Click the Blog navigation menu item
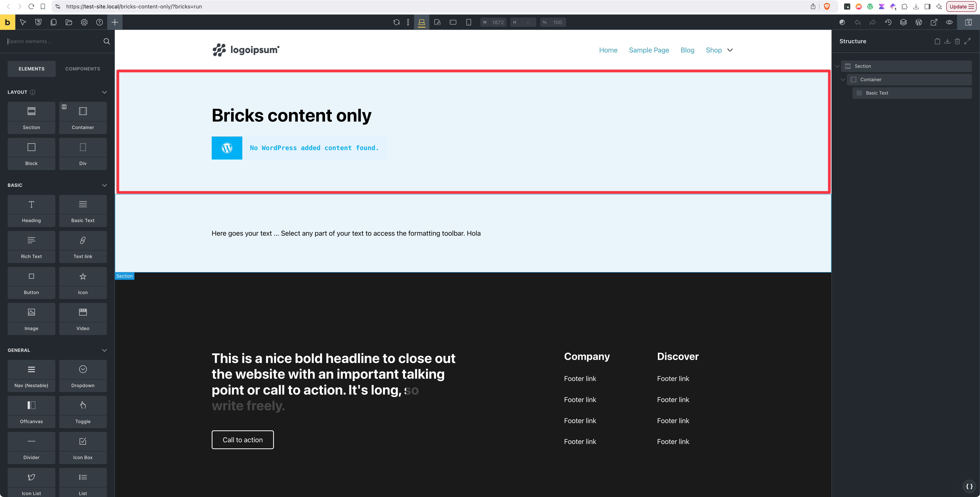Viewport: 980px width, 497px height. pos(687,50)
